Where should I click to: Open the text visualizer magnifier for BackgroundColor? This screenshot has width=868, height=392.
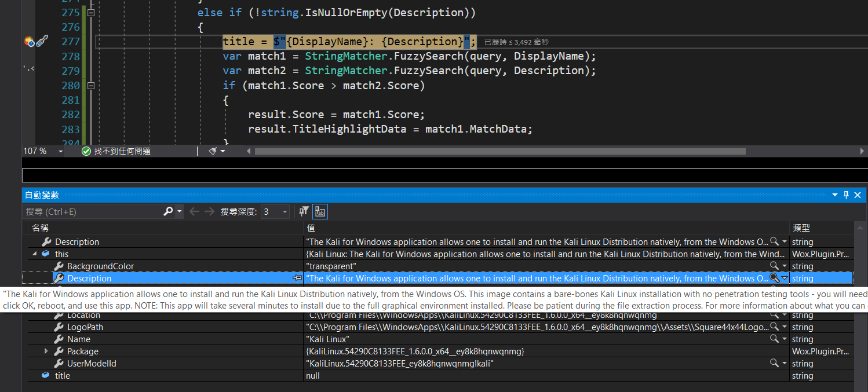(x=774, y=266)
